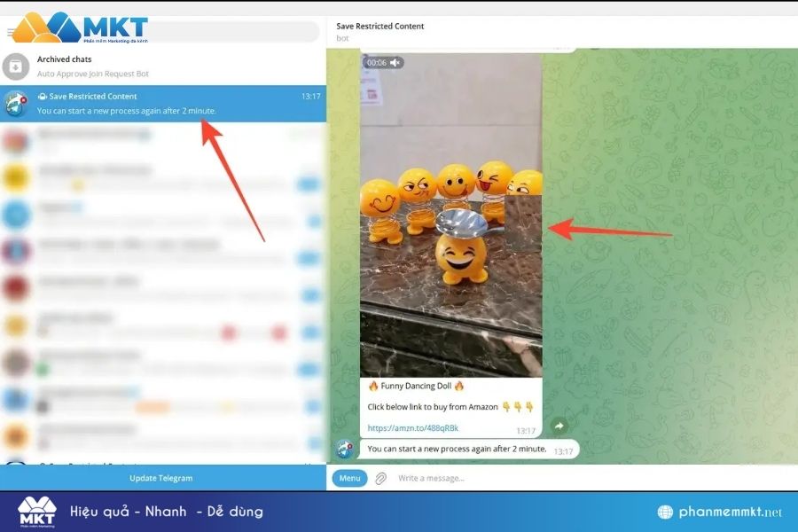This screenshot has width=798, height=532.
Task: Click the paperclip attachment icon
Action: pos(381,477)
